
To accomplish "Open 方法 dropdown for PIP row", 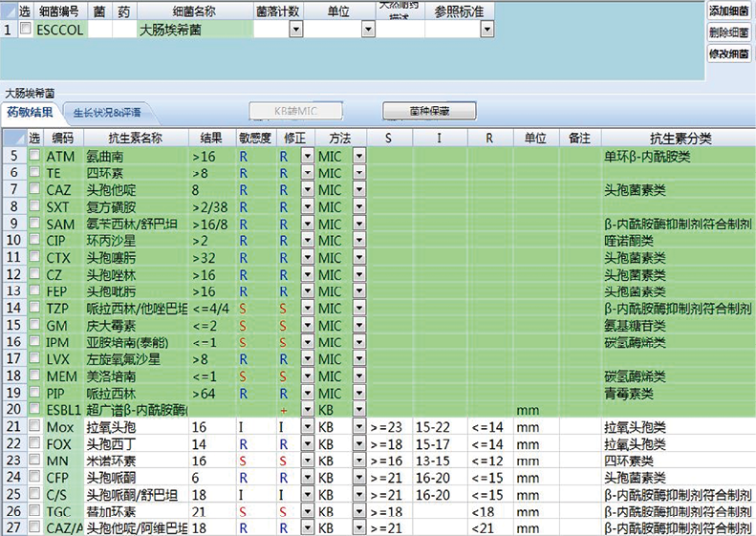I will click(x=359, y=394).
